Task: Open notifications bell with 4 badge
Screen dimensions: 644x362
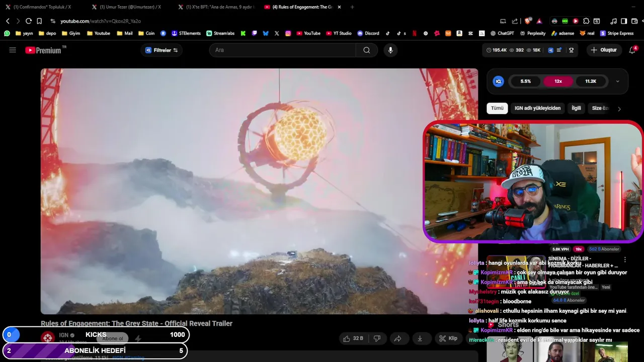Action: tap(632, 50)
